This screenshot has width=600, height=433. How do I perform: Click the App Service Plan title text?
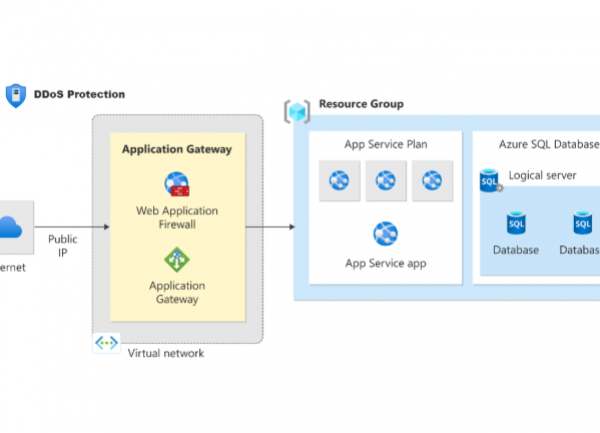[386, 144]
